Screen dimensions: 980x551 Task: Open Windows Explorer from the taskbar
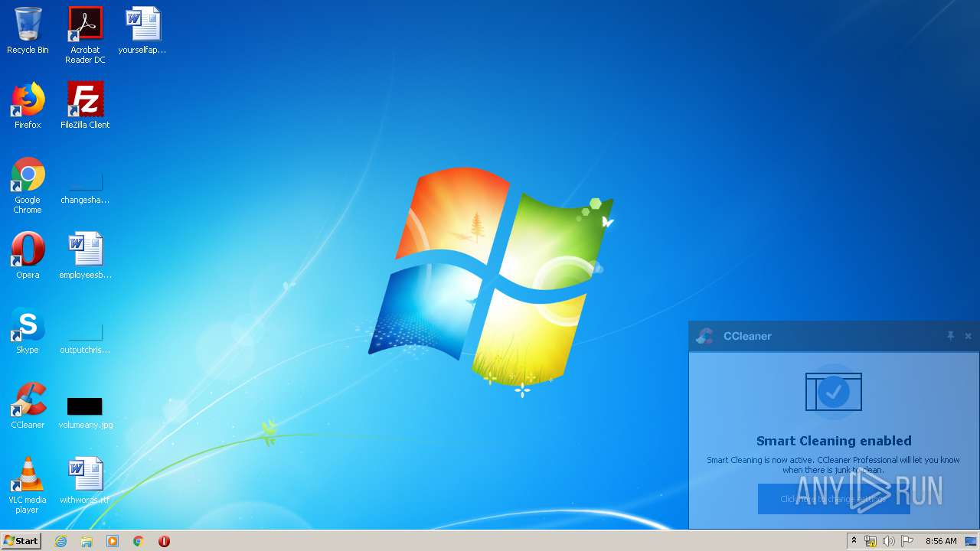(x=87, y=541)
